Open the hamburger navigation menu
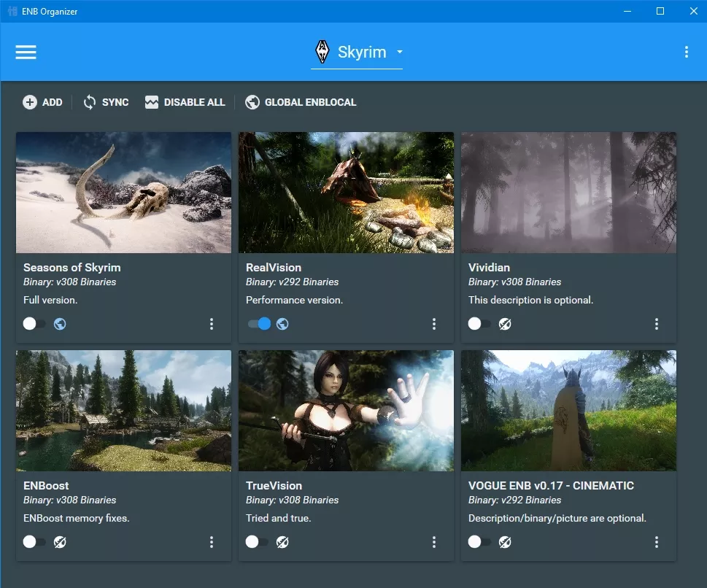Viewport: 707px width, 588px height. pyautogui.click(x=26, y=53)
